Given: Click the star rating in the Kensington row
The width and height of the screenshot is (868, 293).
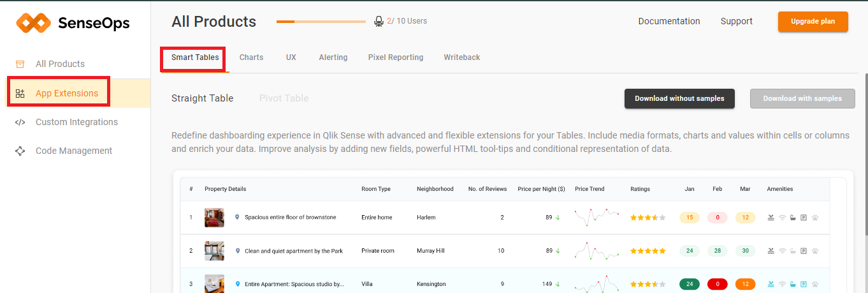Looking at the screenshot, I should point(647,284).
